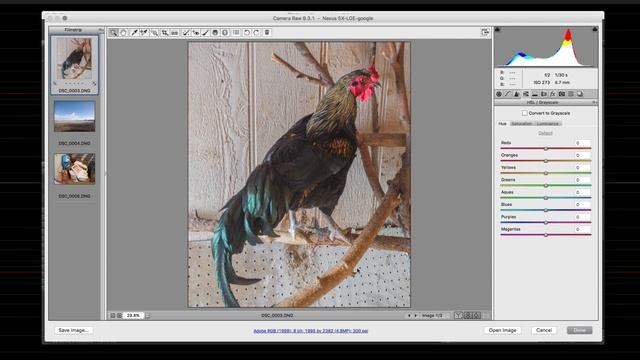The image size is (640, 360).
Task: Select the Hand tool
Action: point(124,33)
